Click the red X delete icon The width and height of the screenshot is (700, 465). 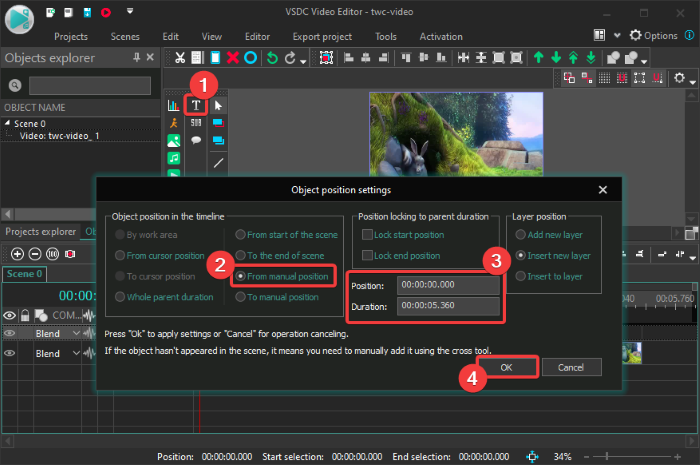coord(233,58)
